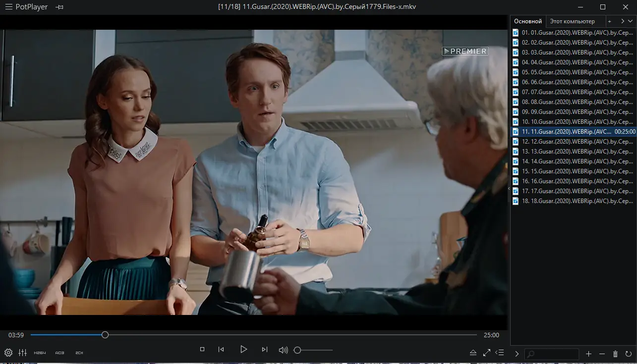Click the file title in the title bar

[x=317, y=7]
